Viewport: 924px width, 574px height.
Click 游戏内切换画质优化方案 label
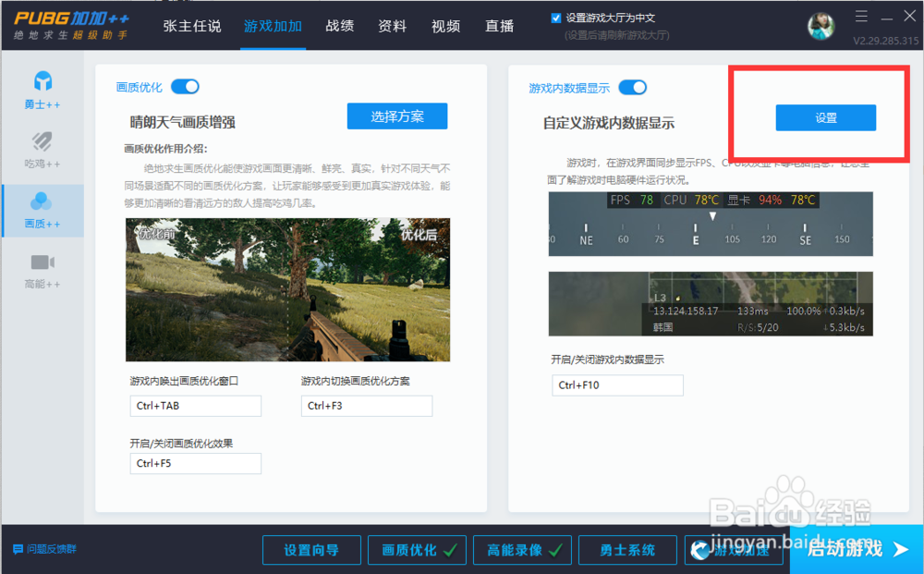[x=356, y=382]
